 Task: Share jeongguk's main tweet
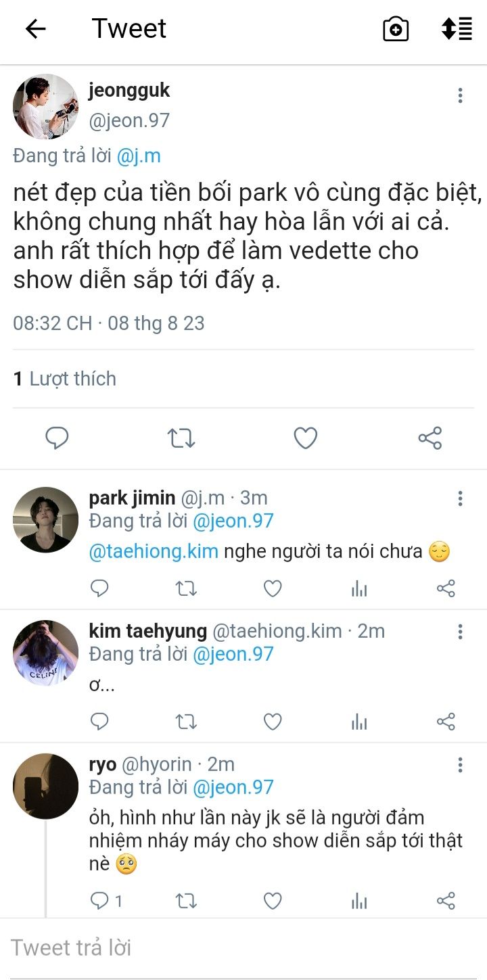(430, 438)
